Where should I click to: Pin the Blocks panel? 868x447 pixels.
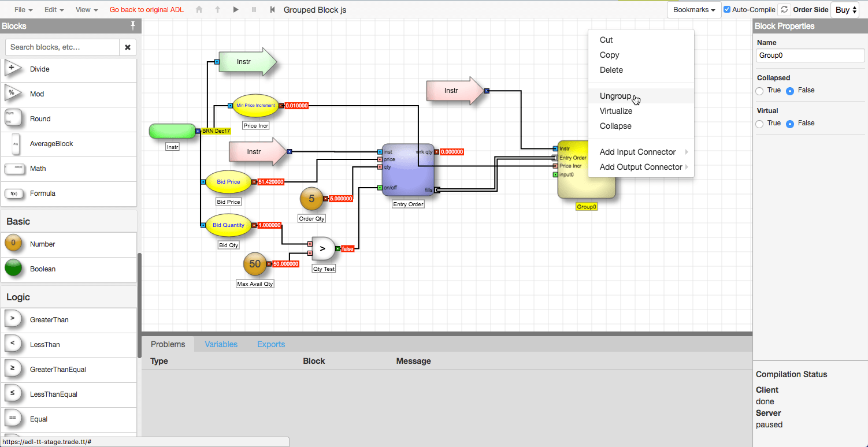coord(133,25)
